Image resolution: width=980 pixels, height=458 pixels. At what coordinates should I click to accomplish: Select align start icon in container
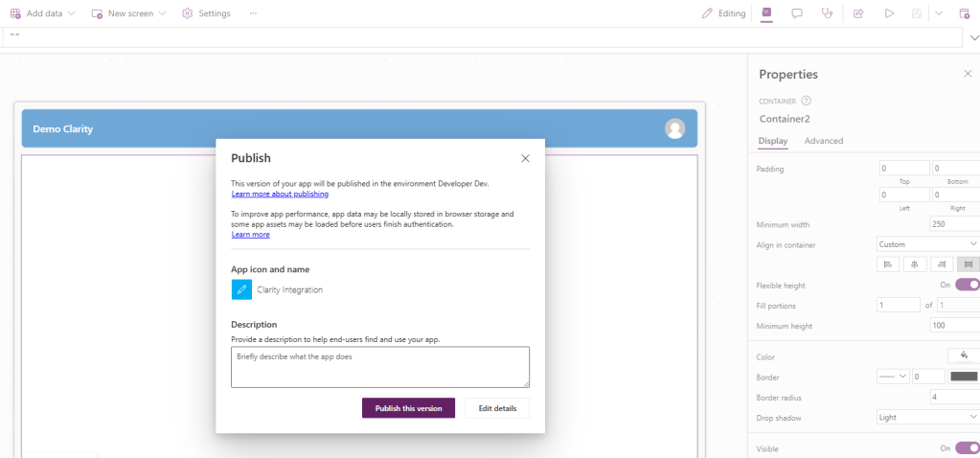[888, 264]
